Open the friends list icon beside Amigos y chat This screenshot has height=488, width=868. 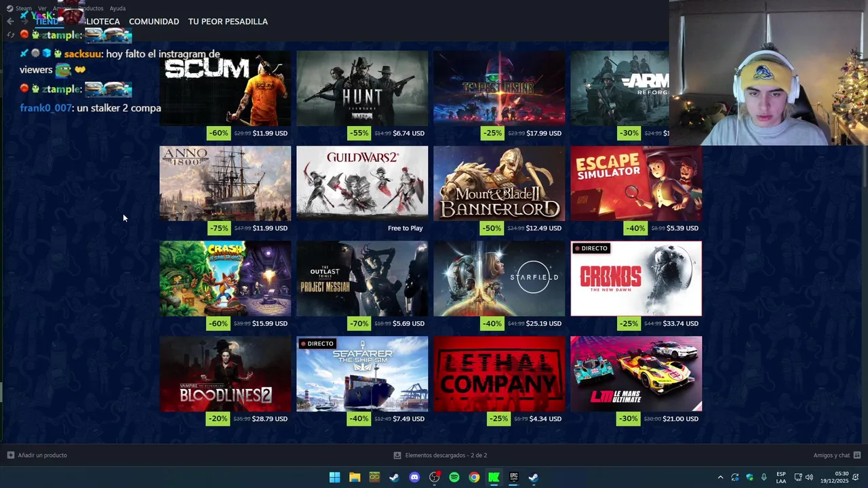point(857,455)
